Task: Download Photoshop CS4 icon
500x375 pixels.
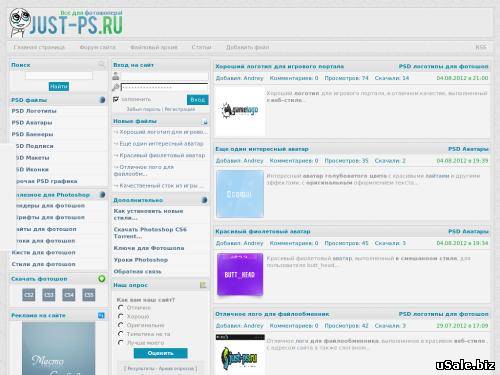Action: tap(69, 295)
